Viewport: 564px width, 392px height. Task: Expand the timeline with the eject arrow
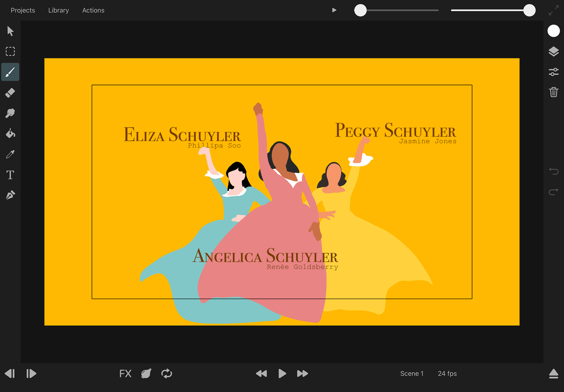(553, 373)
